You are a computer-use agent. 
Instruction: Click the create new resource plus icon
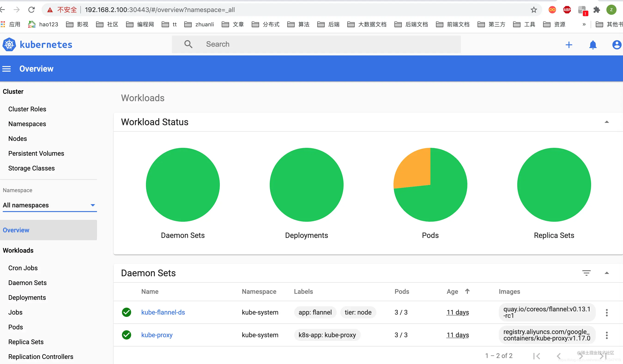[x=569, y=45]
